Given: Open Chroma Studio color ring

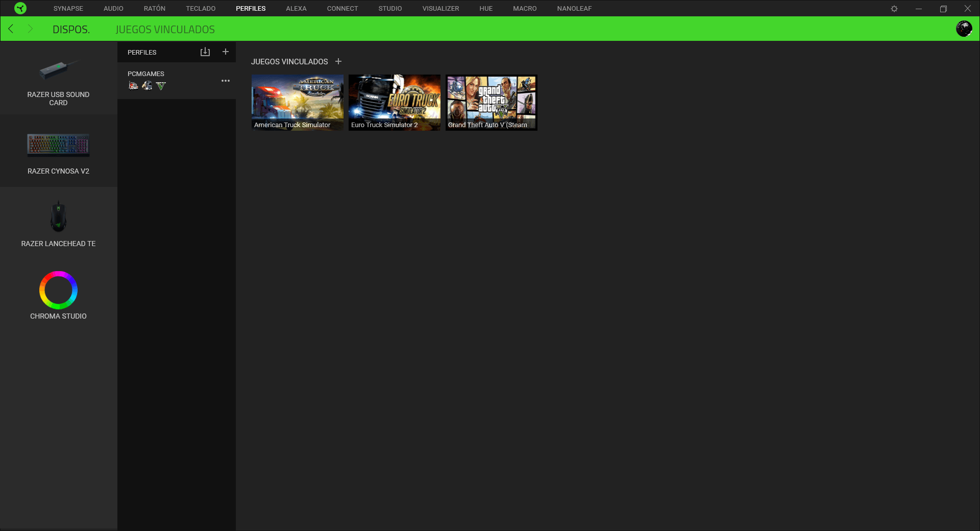Looking at the screenshot, I should point(59,290).
